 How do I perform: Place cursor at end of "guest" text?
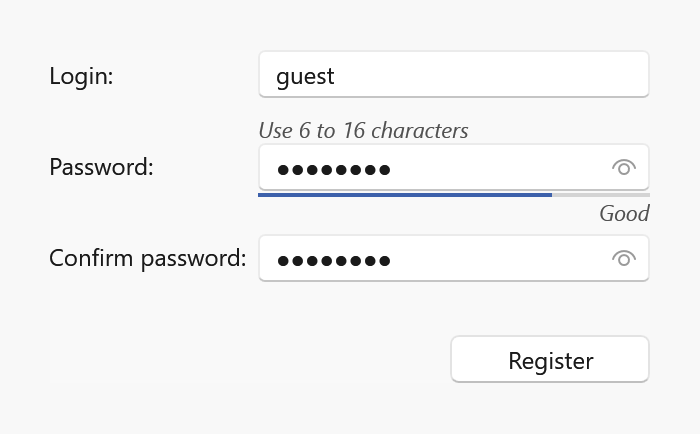pyautogui.click(x=336, y=76)
